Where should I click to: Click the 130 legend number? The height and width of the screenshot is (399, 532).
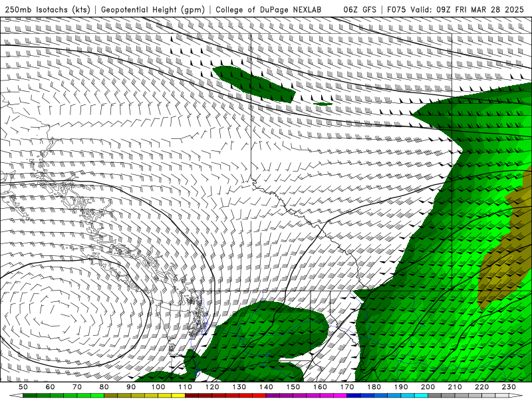(x=239, y=387)
